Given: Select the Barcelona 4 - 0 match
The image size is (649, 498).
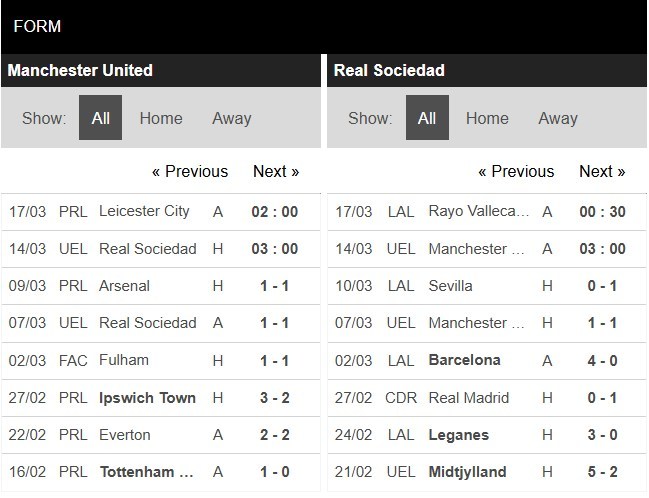Looking at the screenshot, I should point(487,361).
